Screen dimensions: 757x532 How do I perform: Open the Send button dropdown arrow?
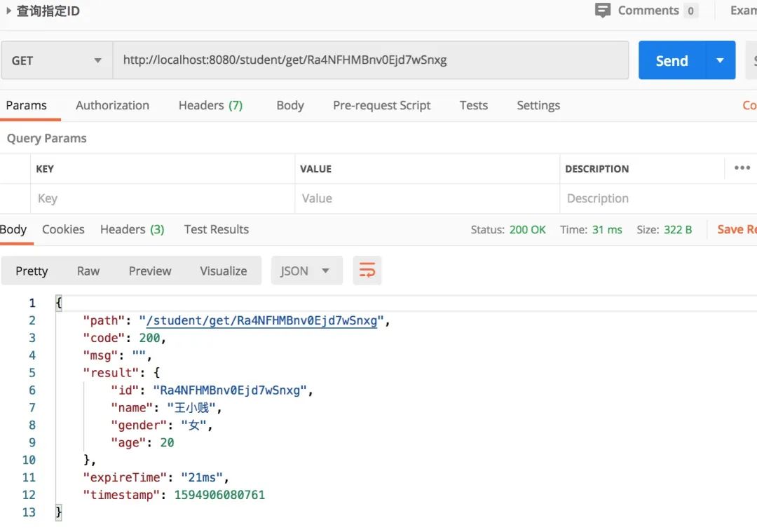pyautogui.click(x=720, y=60)
